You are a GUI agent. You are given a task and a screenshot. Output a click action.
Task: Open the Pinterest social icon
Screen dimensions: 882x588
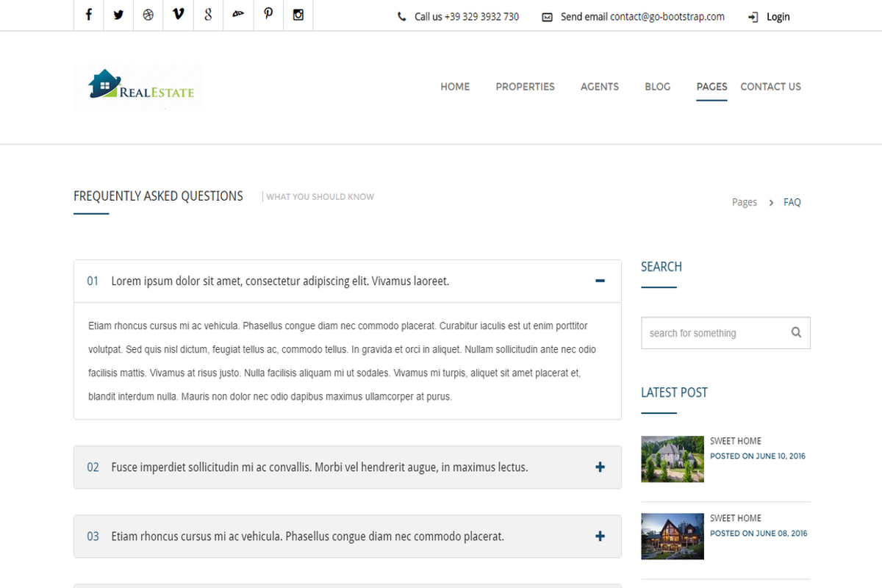[268, 15]
